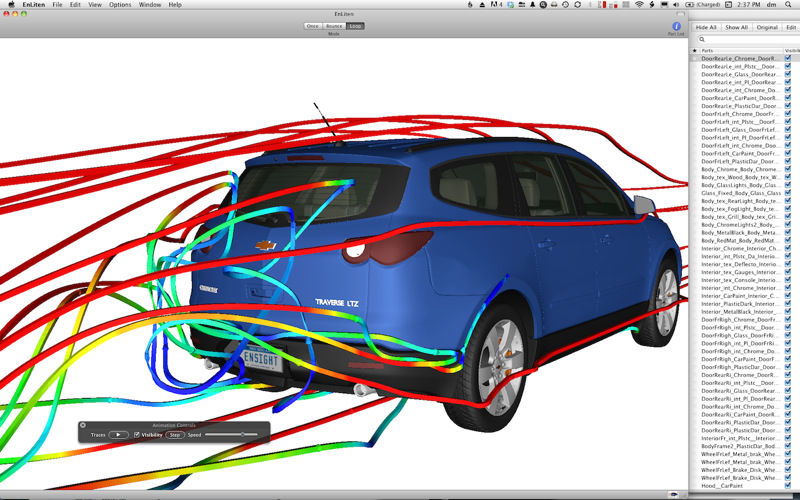
Task: Click the Part List info icon
Action: tap(676, 26)
